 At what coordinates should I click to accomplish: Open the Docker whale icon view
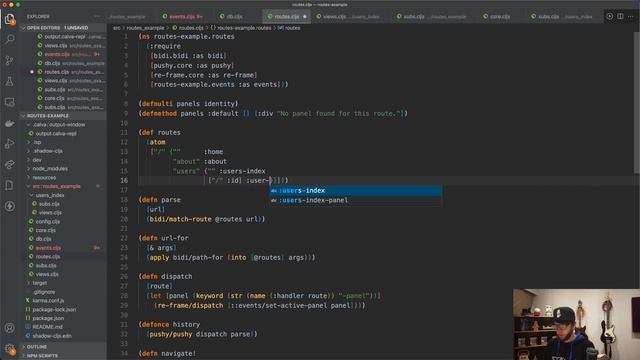click(x=9, y=123)
